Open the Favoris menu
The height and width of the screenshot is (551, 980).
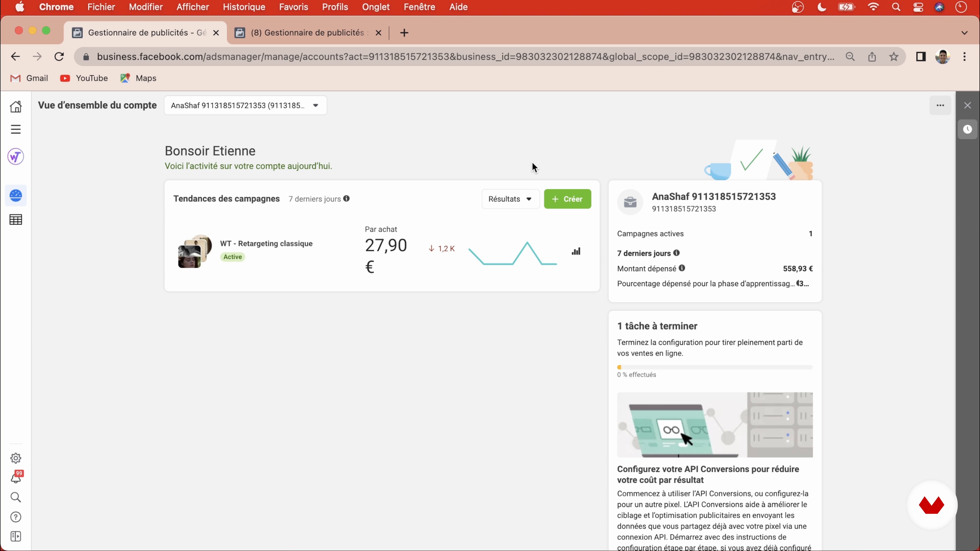[x=293, y=7]
